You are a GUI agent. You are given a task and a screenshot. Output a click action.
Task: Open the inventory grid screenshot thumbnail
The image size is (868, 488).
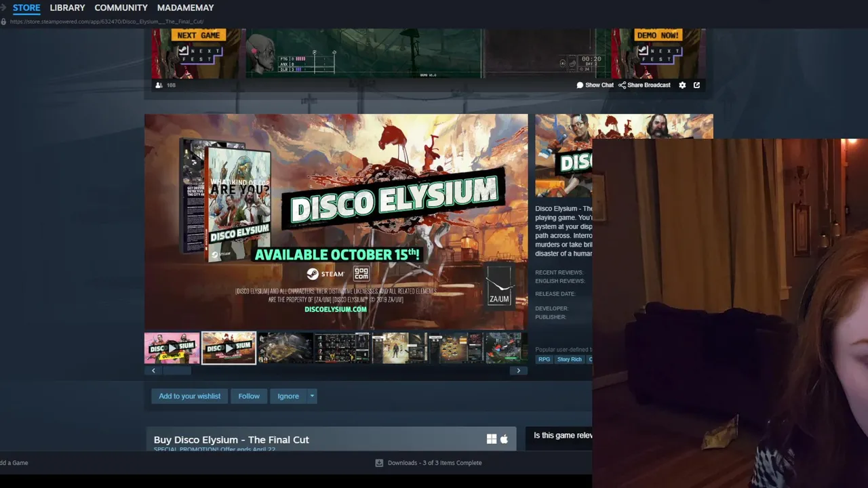tap(342, 348)
